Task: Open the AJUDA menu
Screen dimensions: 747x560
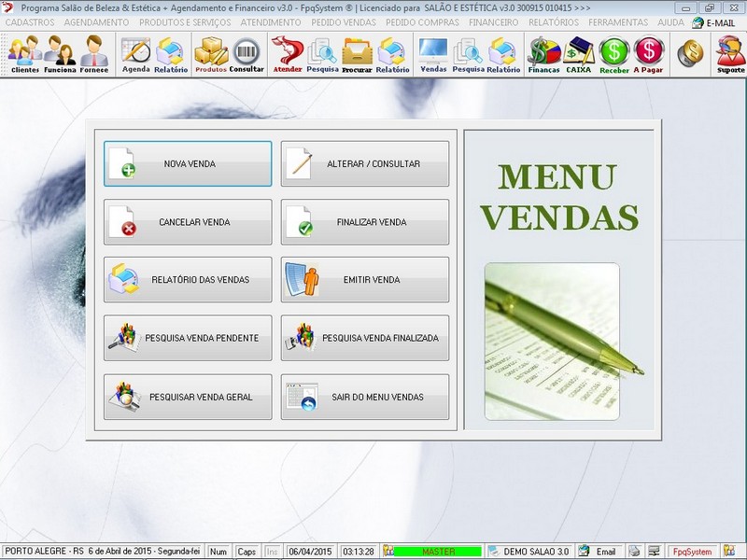Action: (670, 22)
